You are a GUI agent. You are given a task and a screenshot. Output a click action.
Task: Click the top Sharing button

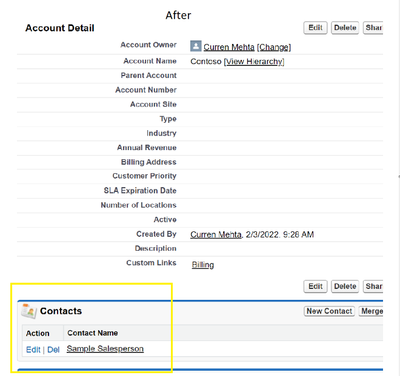point(373,28)
